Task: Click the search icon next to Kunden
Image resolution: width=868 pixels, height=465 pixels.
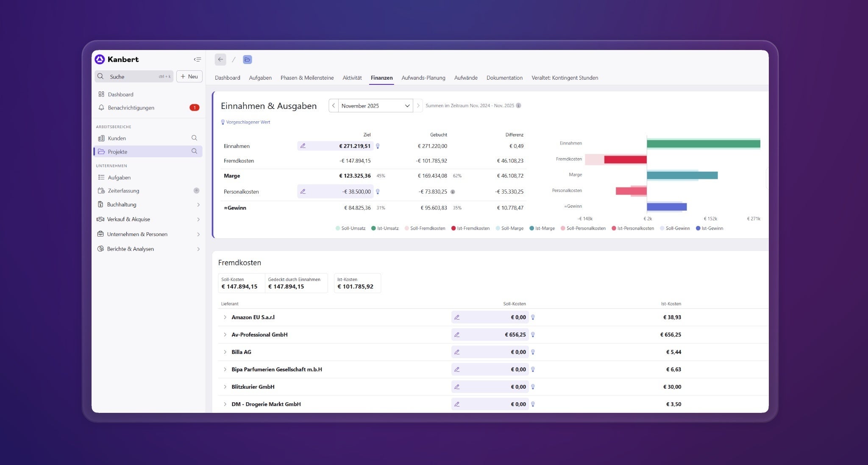Action: (x=194, y=138)
